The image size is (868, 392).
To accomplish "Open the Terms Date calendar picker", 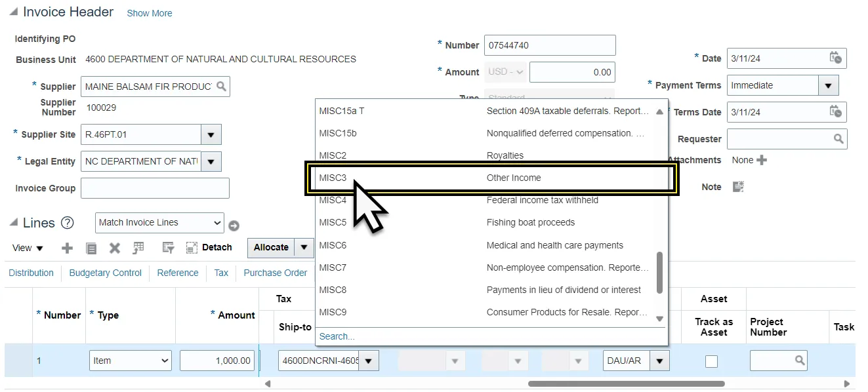I will tap(835, 111).
